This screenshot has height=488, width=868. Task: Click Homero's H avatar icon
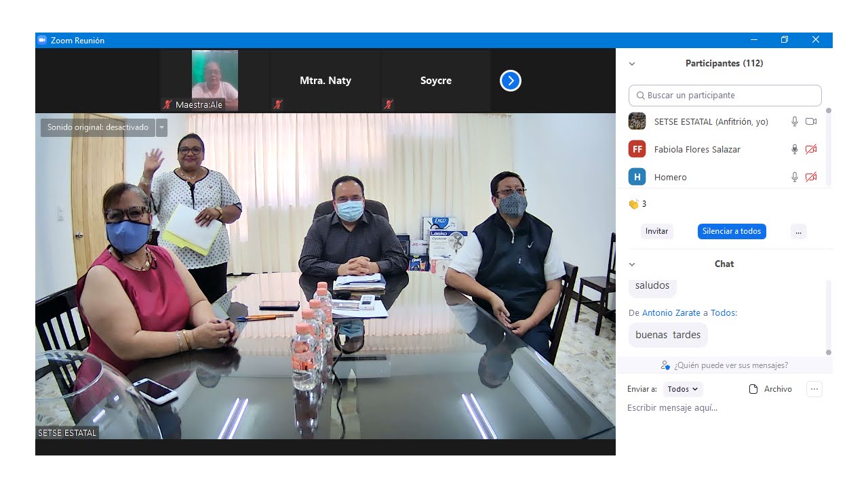[x=637, y=177]
